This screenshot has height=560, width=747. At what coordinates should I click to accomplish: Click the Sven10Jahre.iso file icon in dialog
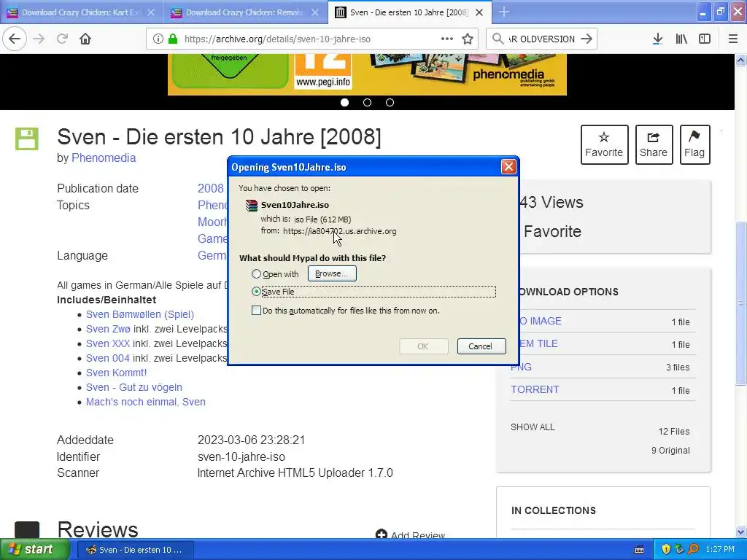251,205
